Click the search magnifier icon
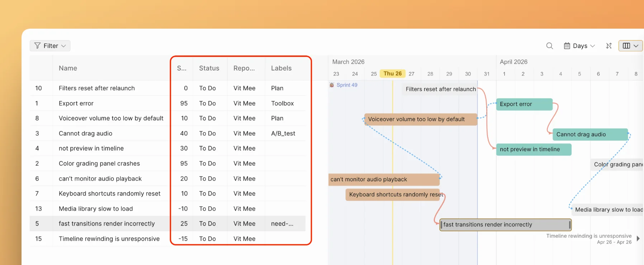This screenshot has height=265, width=644. point(549,46)
